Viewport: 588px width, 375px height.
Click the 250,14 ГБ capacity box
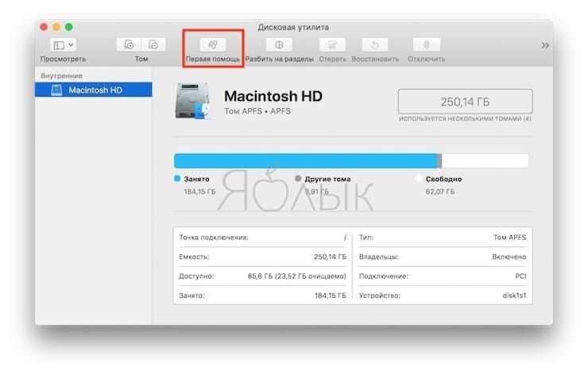465,102
